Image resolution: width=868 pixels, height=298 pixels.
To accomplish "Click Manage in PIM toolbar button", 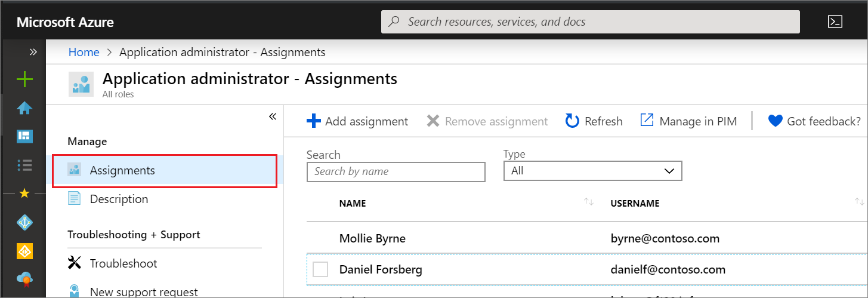I will click(x=688, y=121).
